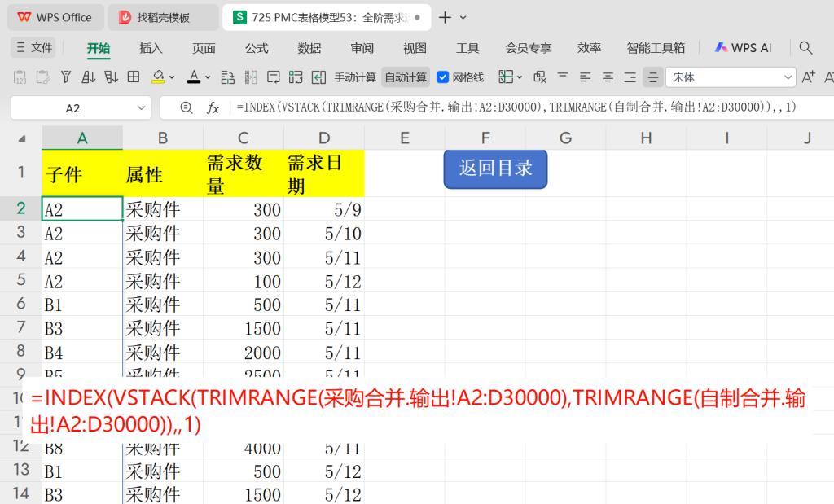
Task: Open the 文件 file menu
Action: tap(34, 48)
